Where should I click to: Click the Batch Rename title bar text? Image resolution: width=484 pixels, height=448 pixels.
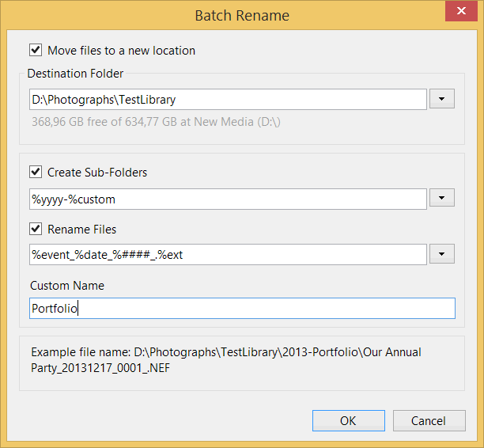(x=242, y=15)
